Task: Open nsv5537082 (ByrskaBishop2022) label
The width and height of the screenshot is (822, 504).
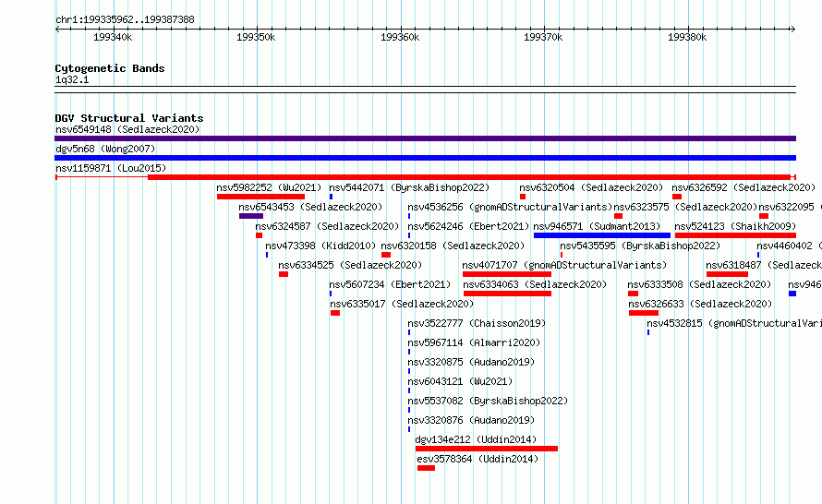Action: click(488, 401)
